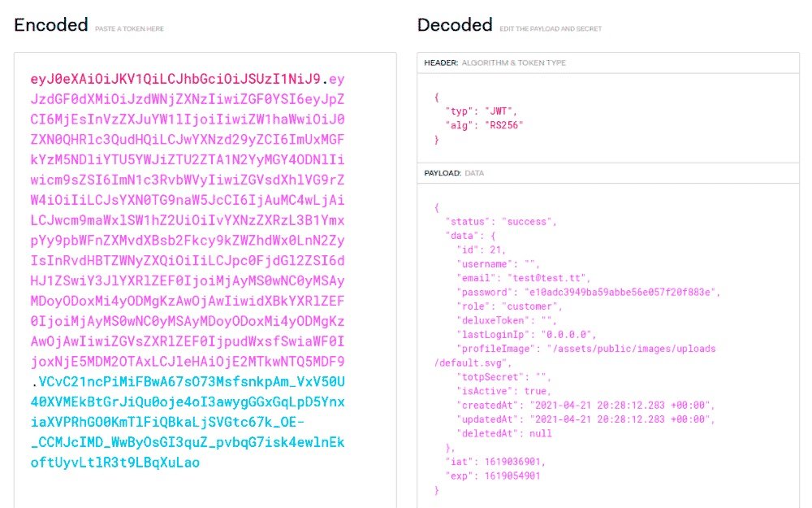Screen dimensions: 812x508
Task: Click the purple payload segment of the encoded token
Action: [188, 220]
